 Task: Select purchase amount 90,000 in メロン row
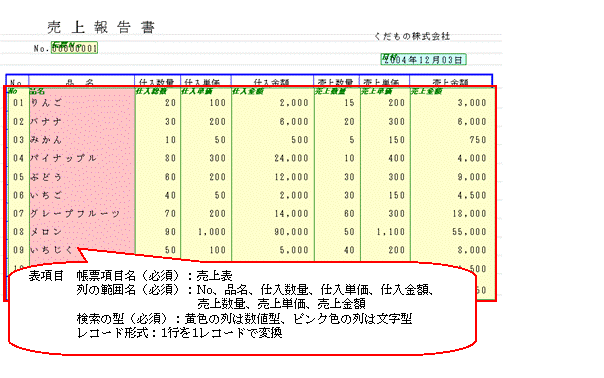(x=291, y=232)
